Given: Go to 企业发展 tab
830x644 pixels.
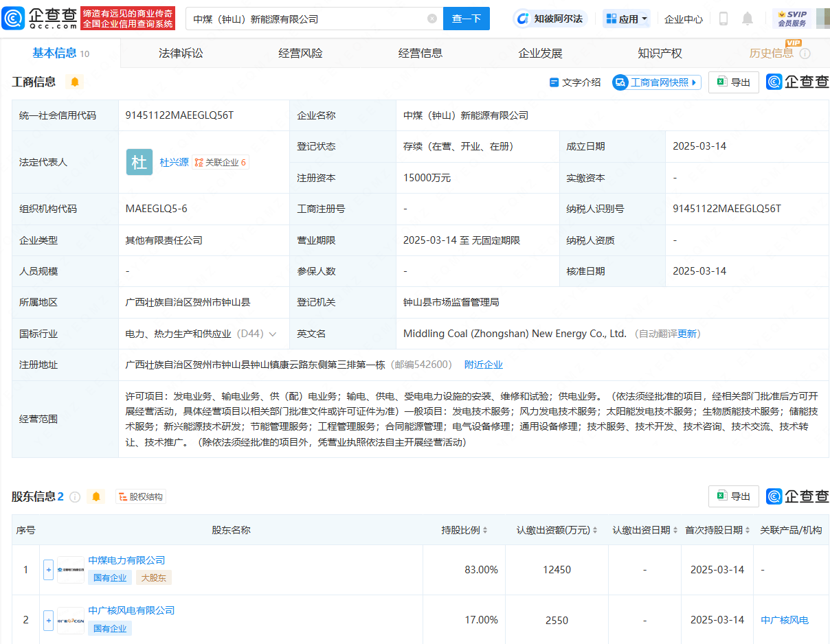Looking at the screenshot, I should (x=540, y=54).
